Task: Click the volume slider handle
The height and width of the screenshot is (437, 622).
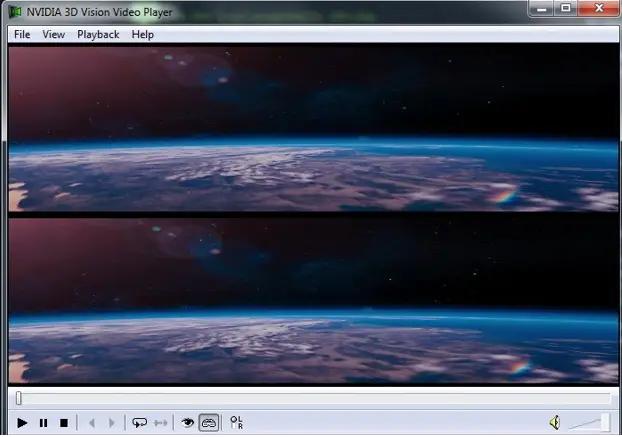Action: (605, 422)
